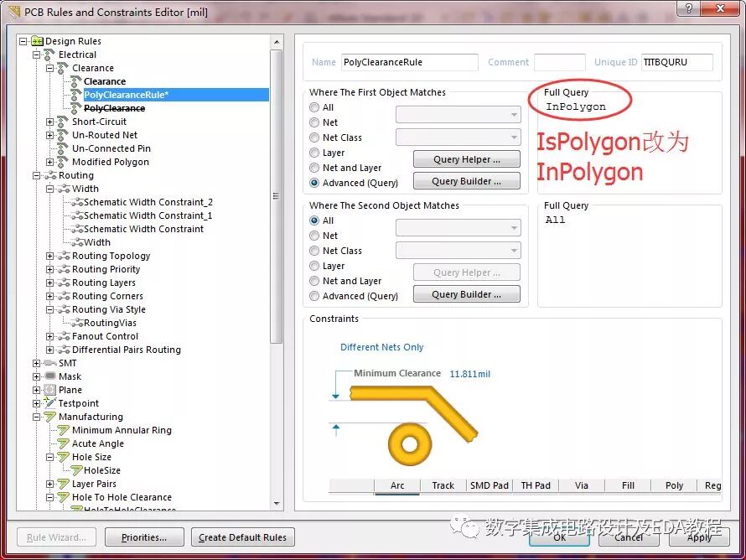This screenshot has height=560, width=746.
Task: Edit the 11.811mil minimum clearance value
Action: tap(470, 374)
